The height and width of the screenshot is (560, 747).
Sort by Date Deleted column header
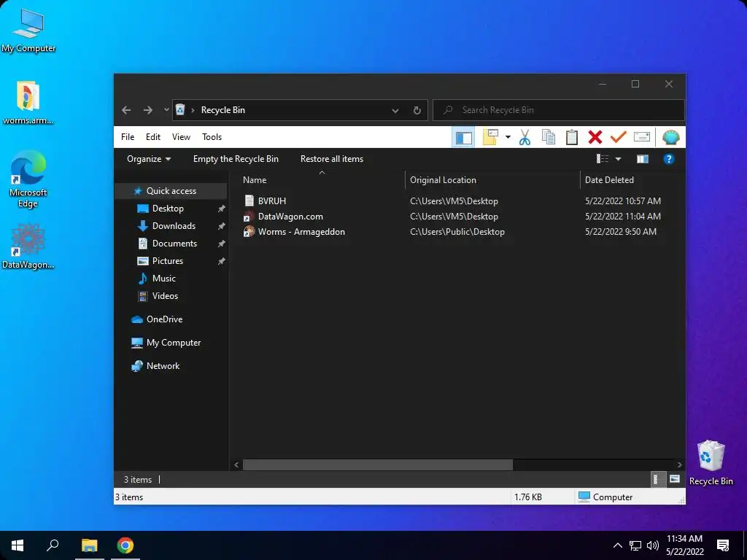tap(609, 180)
